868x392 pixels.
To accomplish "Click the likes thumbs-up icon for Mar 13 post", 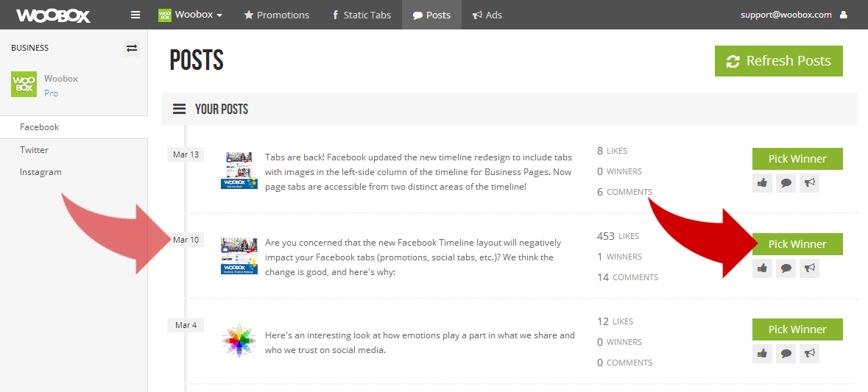I will [x=763, y=183].
